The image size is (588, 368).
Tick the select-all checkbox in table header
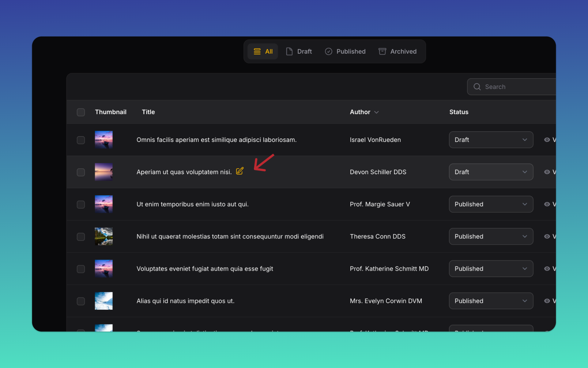tap(81, 112)
